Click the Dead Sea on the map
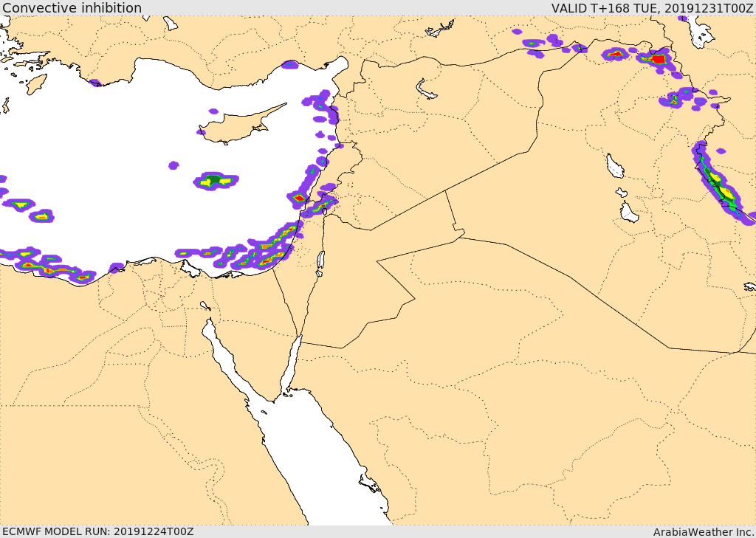Screen dimensions: 756x538 (x=320, y=263)
